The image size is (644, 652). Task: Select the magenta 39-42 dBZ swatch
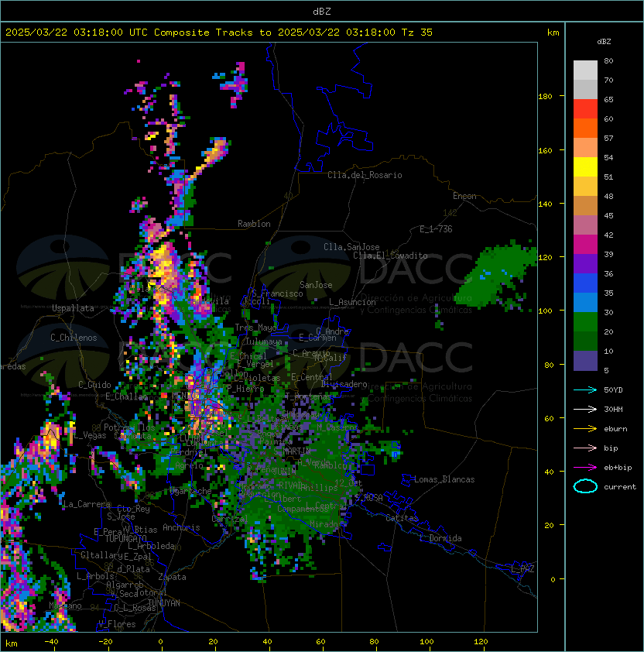[x=585, y=245]
